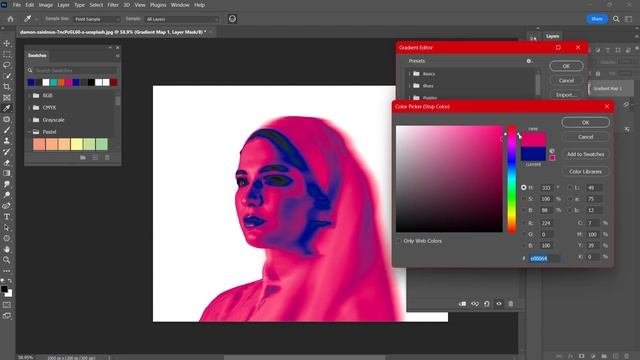This screenshot has width=640, height=360.
Task: Select the Path Selection tool
Action: (7, 228)
